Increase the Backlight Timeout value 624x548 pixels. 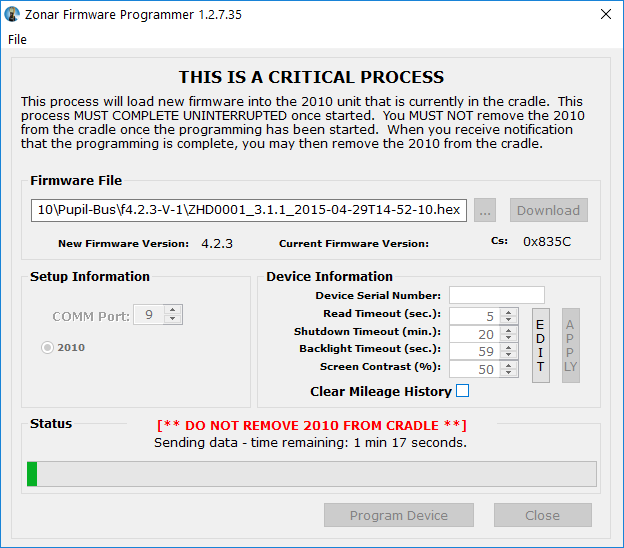508,347
